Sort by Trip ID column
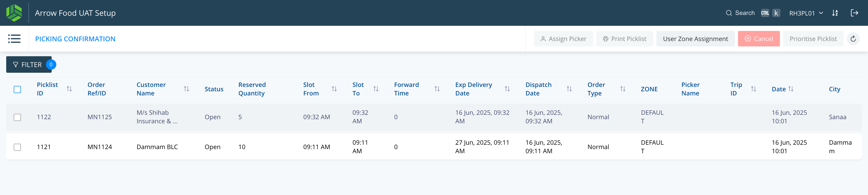This screenshot has height=195, width=868. (754, 89)
